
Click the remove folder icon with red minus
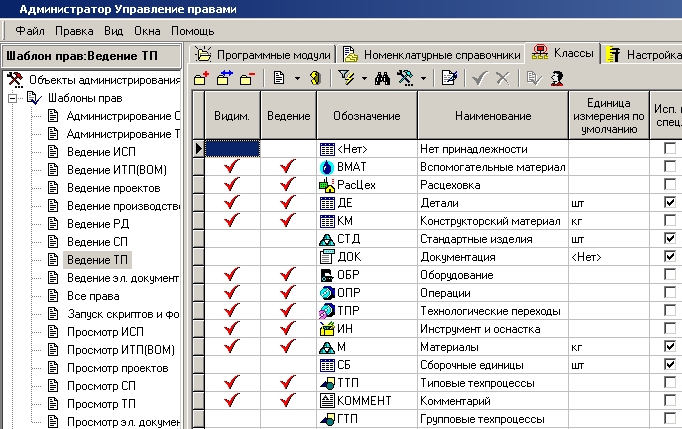point(247,78)
